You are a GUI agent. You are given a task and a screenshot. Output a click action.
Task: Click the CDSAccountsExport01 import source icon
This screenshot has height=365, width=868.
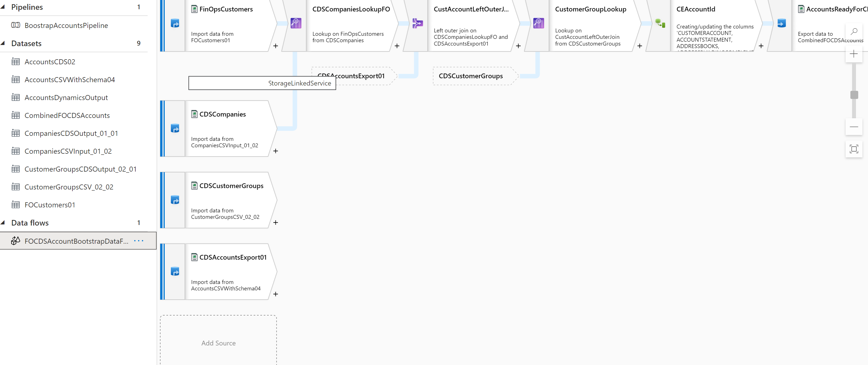(x=174, y=272)
